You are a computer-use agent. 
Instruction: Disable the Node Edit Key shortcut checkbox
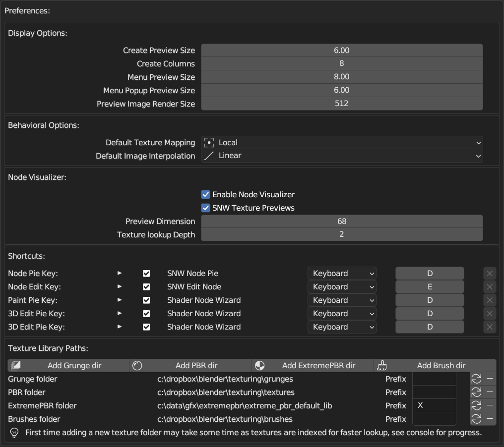(x=146, y=287)
